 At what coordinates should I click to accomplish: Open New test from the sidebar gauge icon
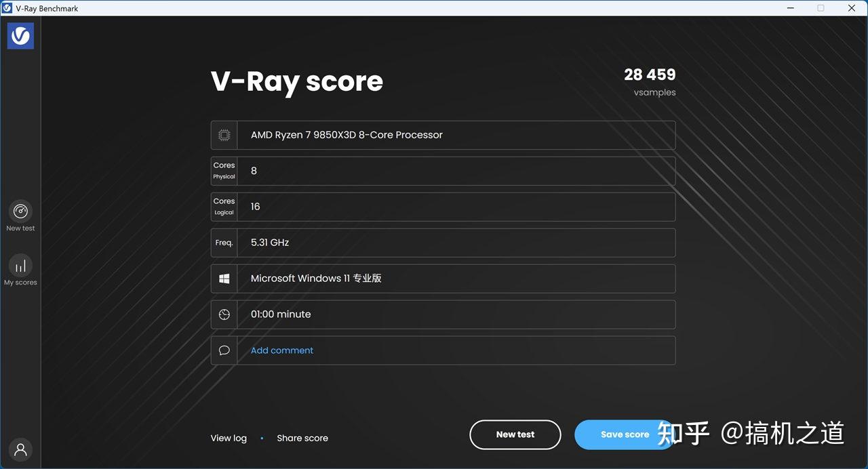pos(20,211)
